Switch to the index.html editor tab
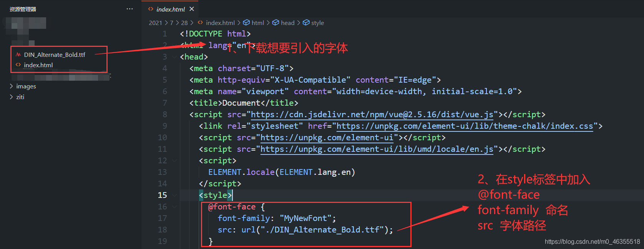The height and width of the screenshot is (249, 644). click(x=171, y=9)
